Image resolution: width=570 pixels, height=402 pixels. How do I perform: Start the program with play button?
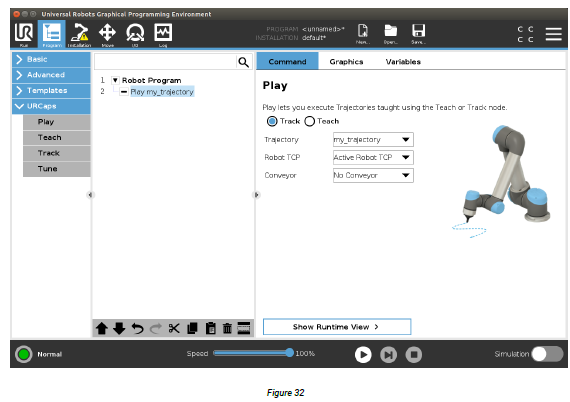363,355
